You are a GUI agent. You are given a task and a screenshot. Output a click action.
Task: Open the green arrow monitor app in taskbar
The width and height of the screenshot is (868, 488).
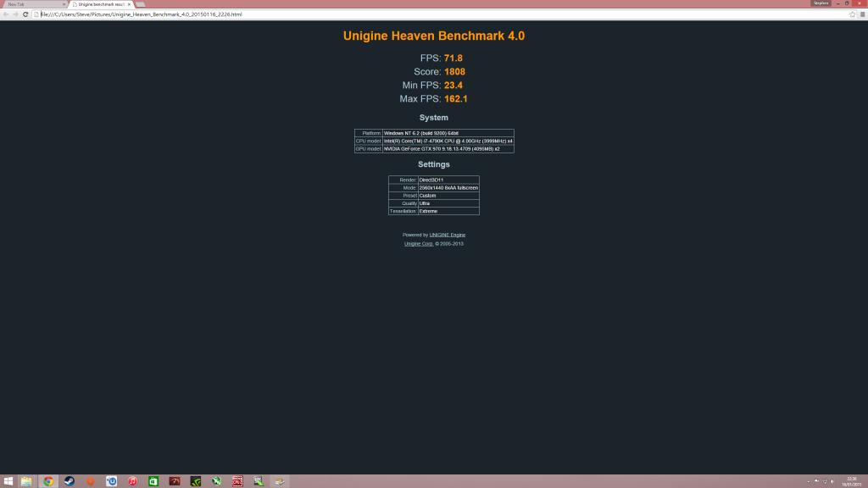[259, 481]
